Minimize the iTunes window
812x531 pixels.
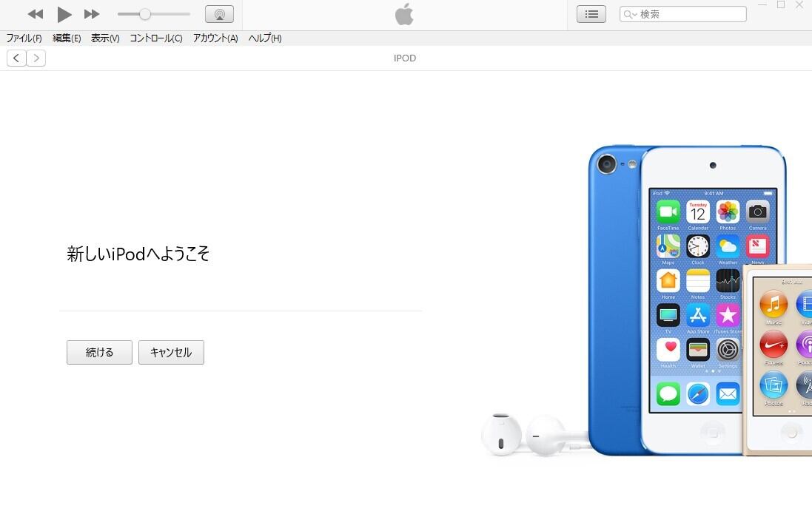(762, 5)
